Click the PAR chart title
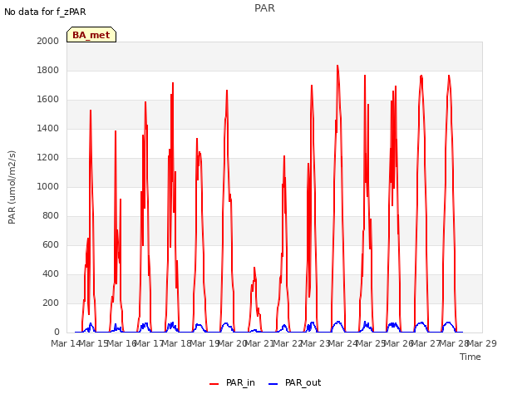This screenshot has height=399, width=532. tap(264, 8)
